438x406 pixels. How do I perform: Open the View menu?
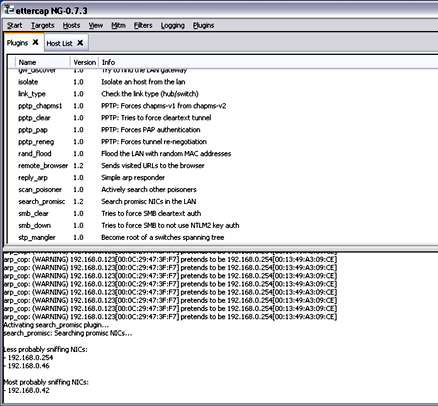pos(96,25)
